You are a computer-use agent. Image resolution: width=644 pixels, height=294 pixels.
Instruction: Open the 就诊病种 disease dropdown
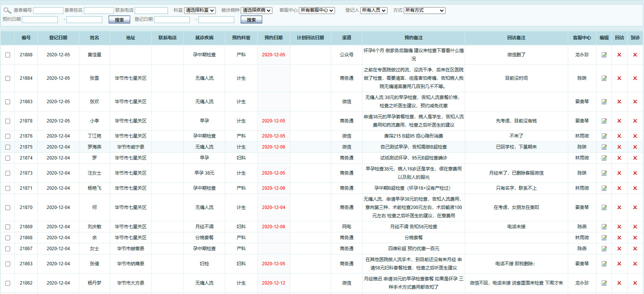(257, 11)
